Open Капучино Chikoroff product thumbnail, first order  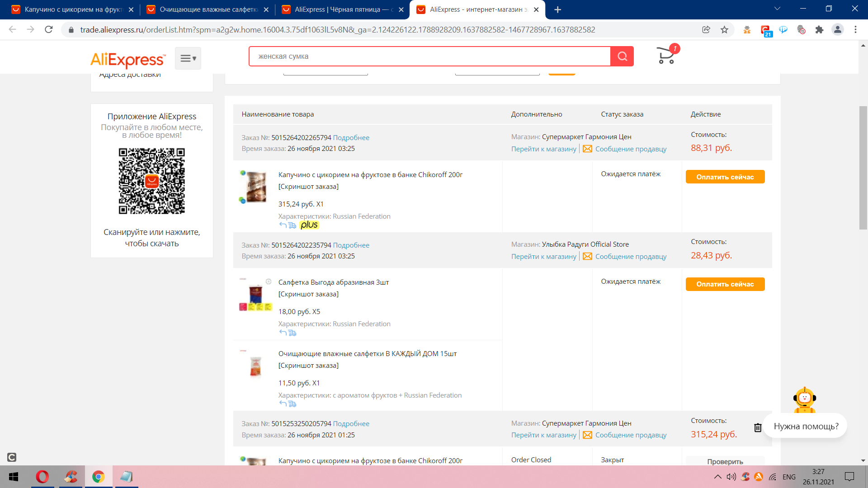255,187
